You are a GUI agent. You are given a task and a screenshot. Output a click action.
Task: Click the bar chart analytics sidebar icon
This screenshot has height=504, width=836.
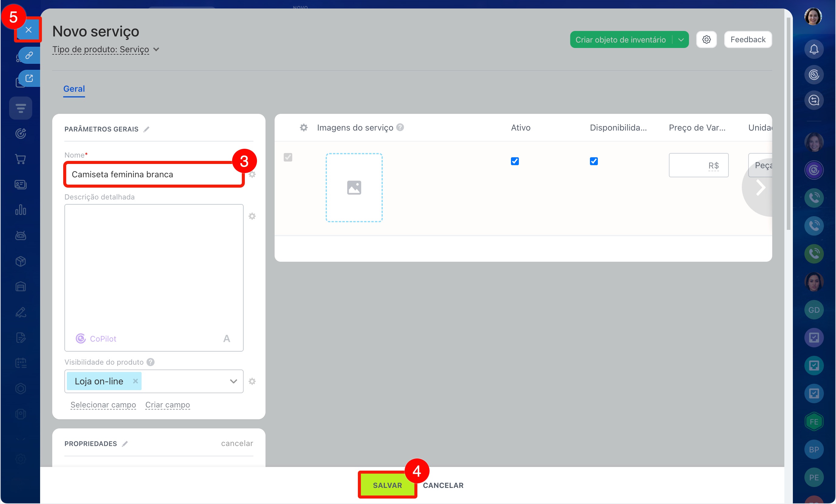pos(21,210)
